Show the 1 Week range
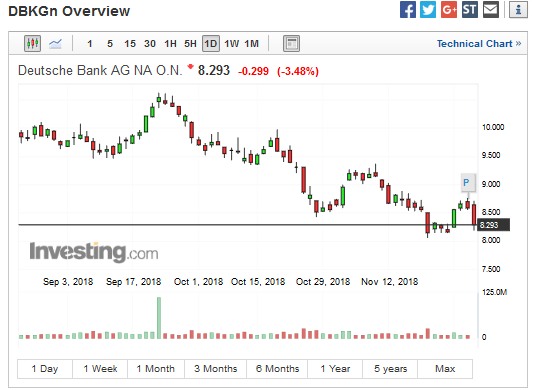534x390 pixels. [x=100, y=369]
